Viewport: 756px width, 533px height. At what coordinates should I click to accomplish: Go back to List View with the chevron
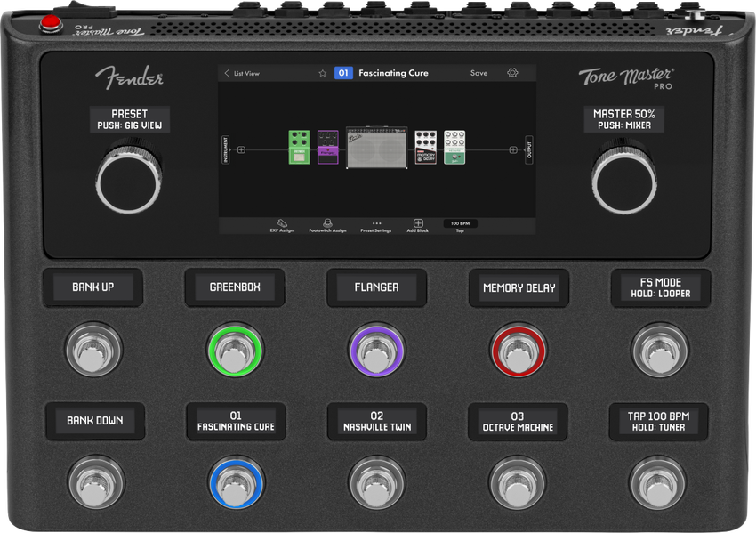coord(228,72)
